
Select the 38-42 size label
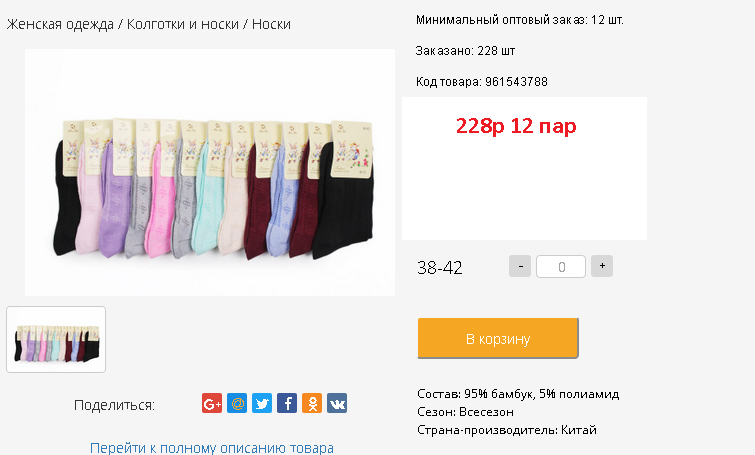pyautogui.click(x=440, y=268)
